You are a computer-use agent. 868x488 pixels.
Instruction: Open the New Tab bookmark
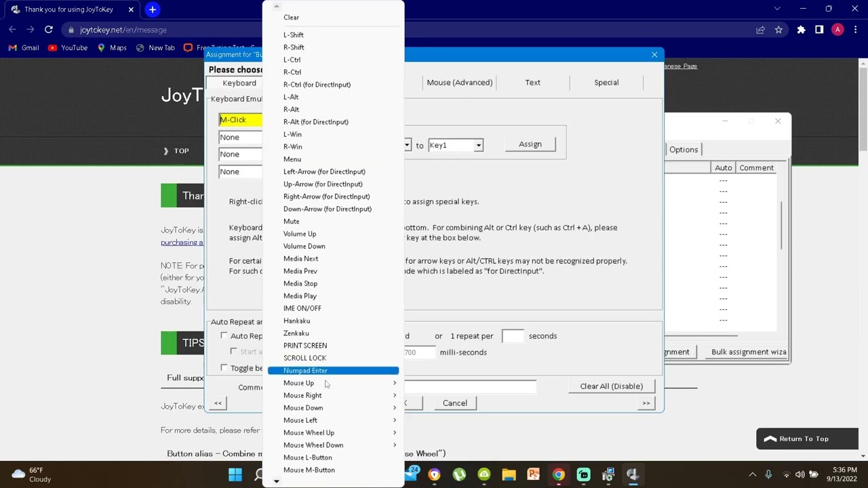pyautogui.click(x=155, y=47)
